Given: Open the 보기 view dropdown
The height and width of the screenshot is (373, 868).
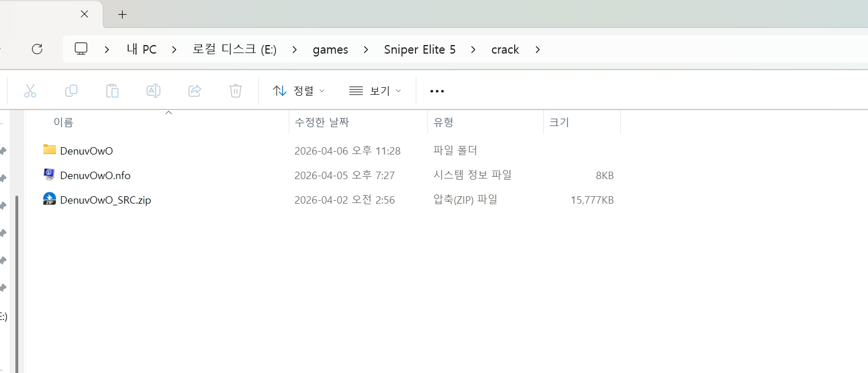Looking at the screenshot, I should coord(375,91).
